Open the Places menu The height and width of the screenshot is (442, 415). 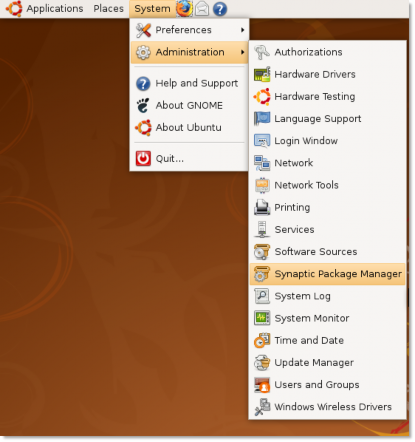coord(108,9)
